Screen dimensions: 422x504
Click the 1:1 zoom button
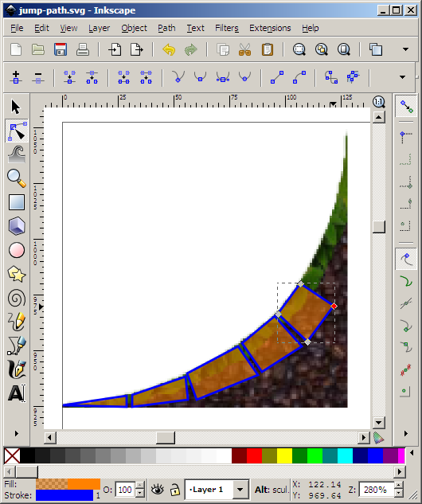tap(379, 102)
